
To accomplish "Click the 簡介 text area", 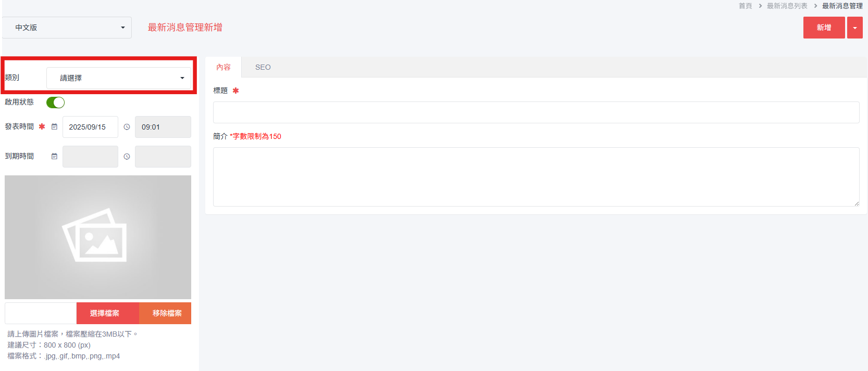I will click(x=536, y=177).
